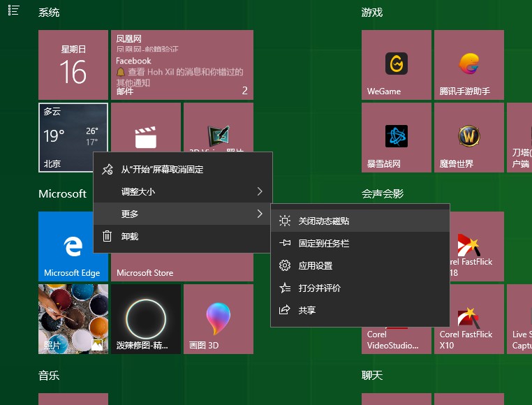Screen dimensions: 532x405
Task: Open the calendar tile showing 星期日 16
Action: click(73, 65)
